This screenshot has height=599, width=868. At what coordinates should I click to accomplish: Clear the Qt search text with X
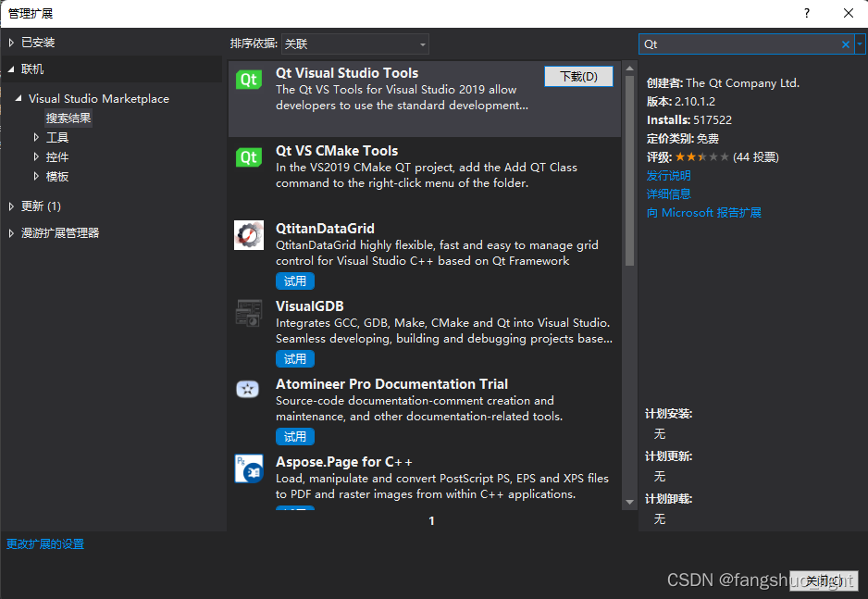point(845,44)
